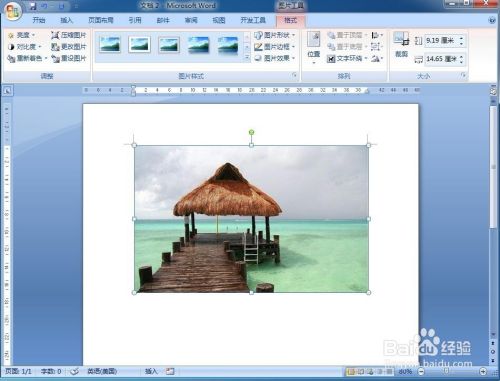Image resolution: width=500 pixels, height=381 pixels.
Task: Open the 审阅 (Review) tab
Action: pos(191,20)
